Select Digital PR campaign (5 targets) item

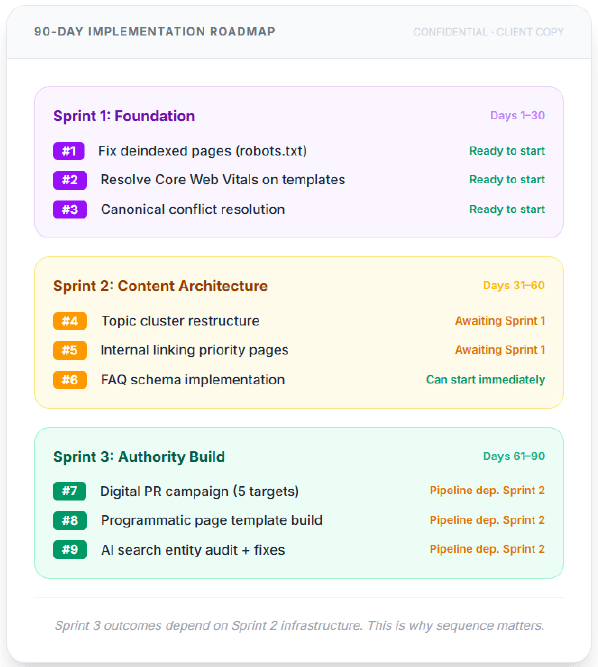[199, 491]
